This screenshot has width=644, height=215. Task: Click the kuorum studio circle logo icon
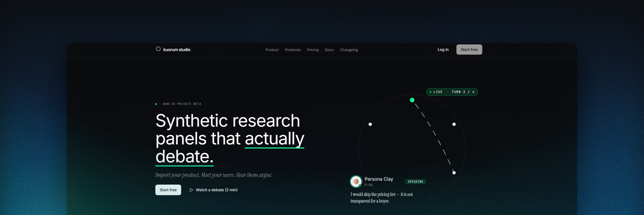[x=158, y=49]
